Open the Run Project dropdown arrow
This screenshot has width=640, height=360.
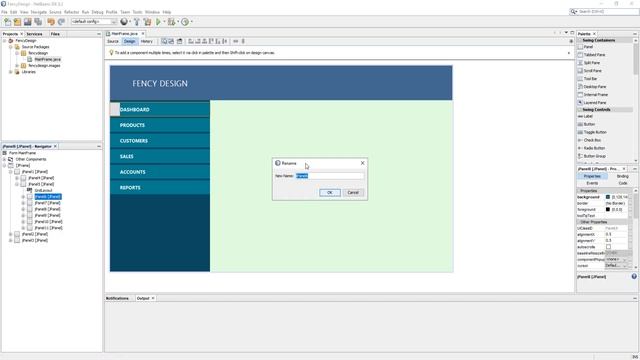(x=164, y=22)
